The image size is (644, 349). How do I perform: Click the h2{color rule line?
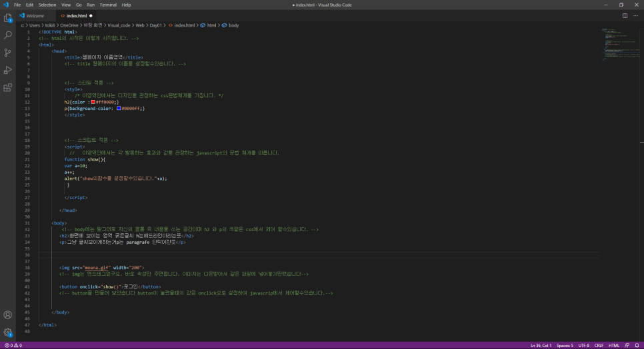[x=91, y=102]
